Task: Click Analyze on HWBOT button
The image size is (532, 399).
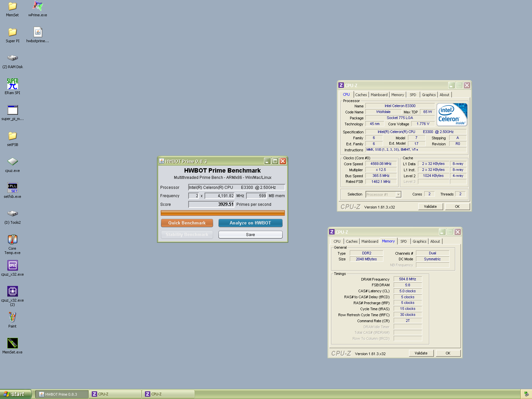Action: click(250, 223)
